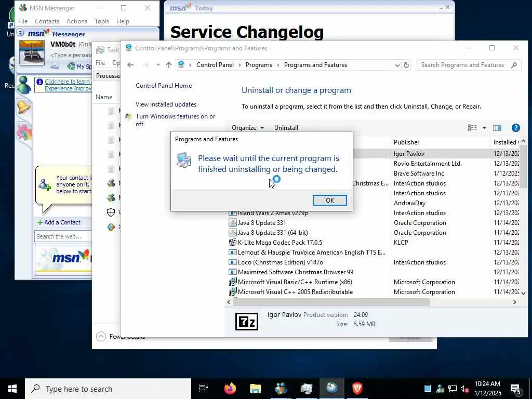Image resolution: width=532 pixels, height=399 pixels.
Task: Click the 7z icon in details pane
Action: 247,321
